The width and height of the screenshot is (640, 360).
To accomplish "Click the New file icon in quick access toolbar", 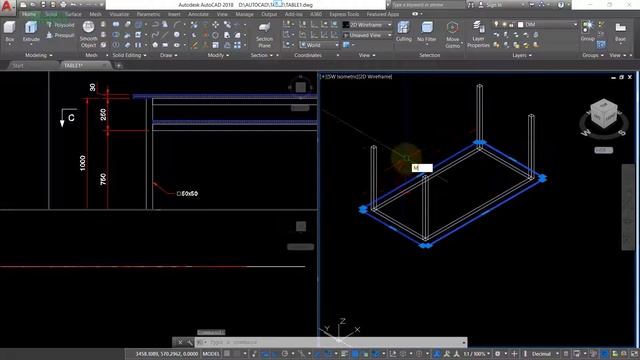I will (23, 5).
